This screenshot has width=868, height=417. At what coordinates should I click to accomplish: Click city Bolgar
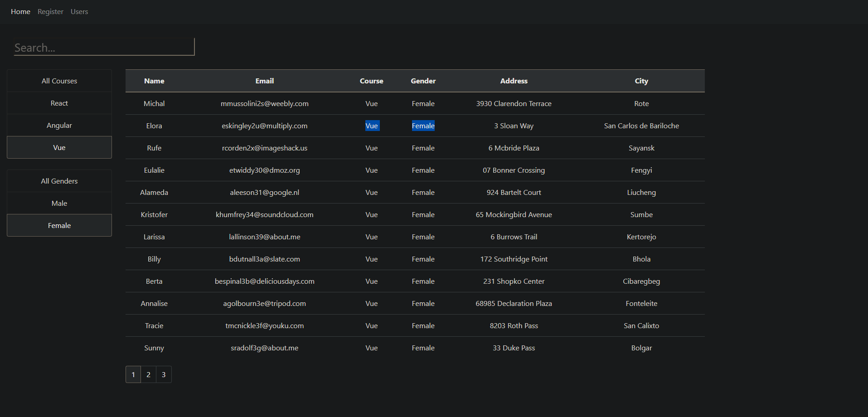tap(641, 348)
